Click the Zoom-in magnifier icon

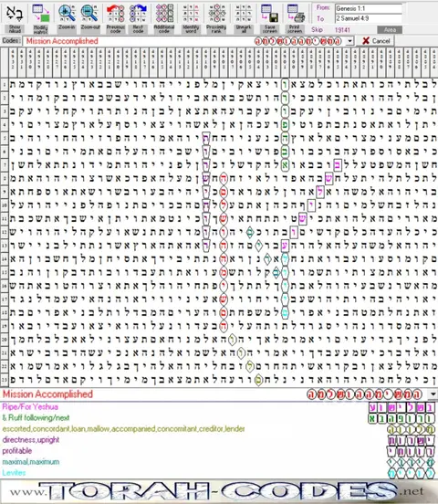pyautogui.click(x=67, y=13)
